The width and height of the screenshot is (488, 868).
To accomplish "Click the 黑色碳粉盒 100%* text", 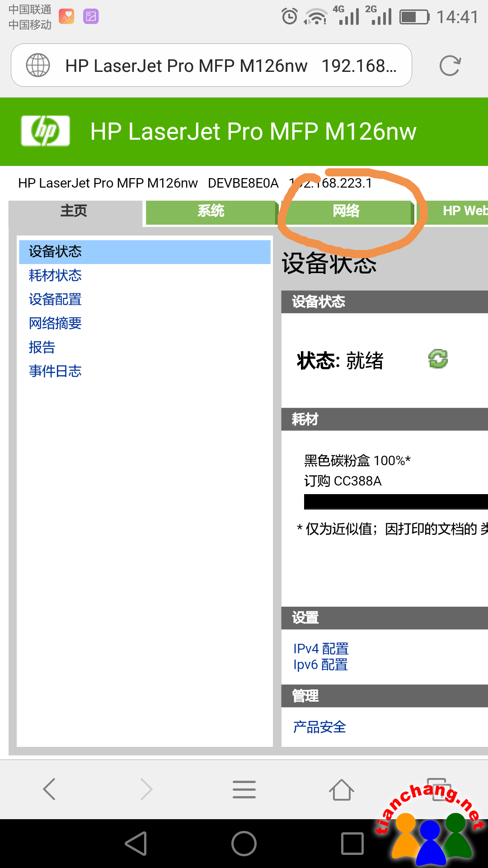I will [x=357, y=461].
